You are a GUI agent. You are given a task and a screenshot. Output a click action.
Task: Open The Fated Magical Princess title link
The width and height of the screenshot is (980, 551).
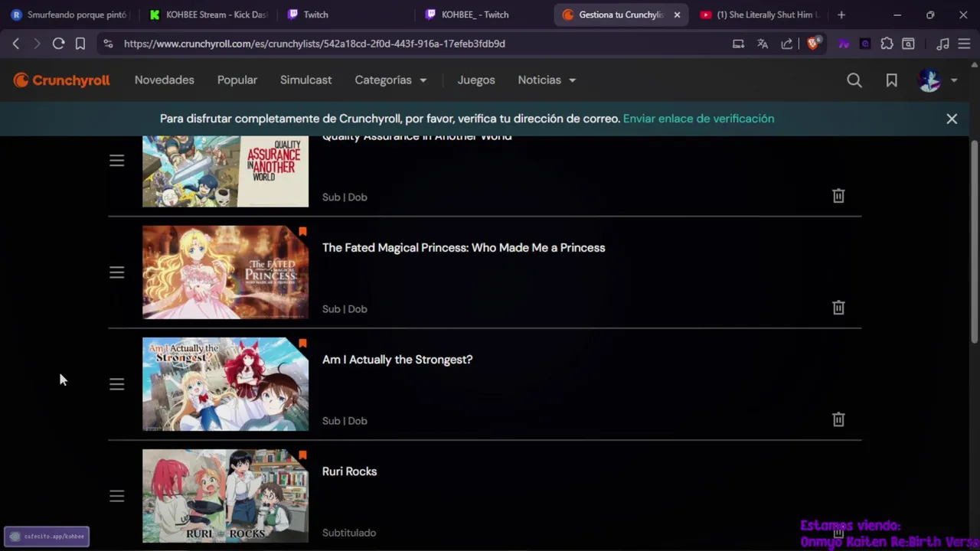click(463, 248)
